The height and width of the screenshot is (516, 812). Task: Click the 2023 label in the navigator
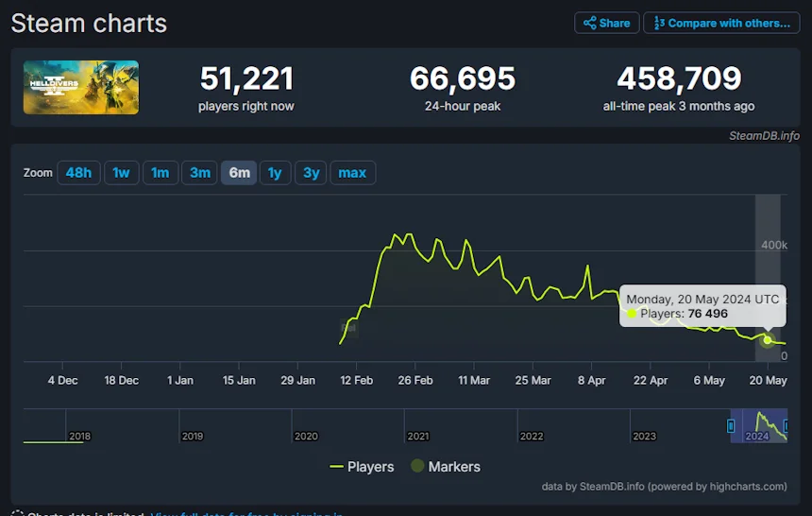pyautogui.click(x=644, y=436)
